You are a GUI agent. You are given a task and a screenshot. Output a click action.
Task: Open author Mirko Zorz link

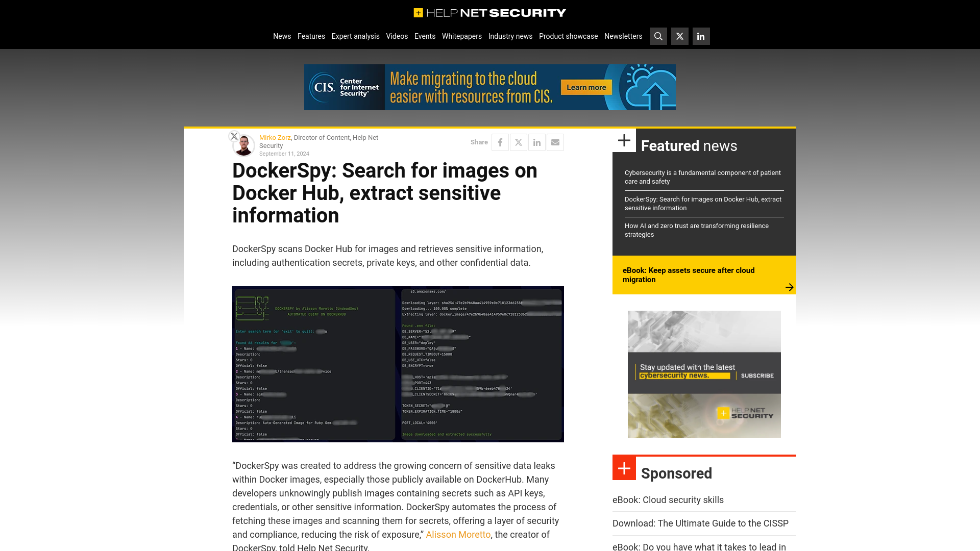(275, 138)
